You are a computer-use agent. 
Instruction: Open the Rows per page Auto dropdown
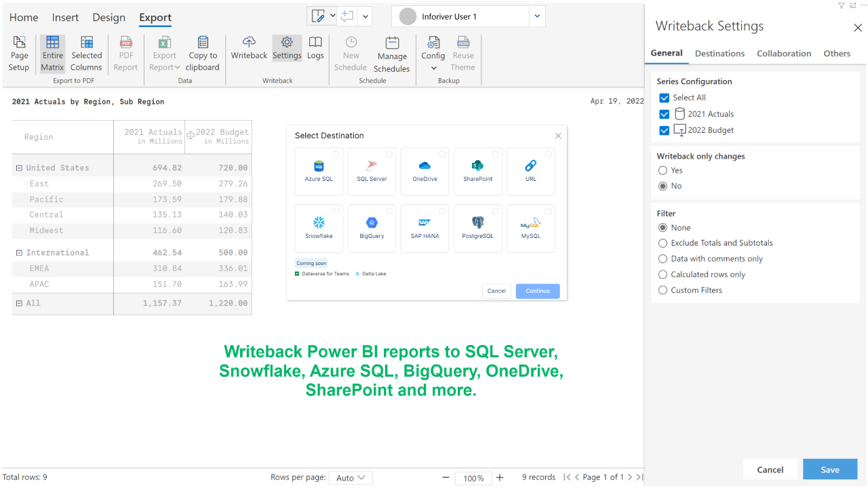tap(351, 478)
